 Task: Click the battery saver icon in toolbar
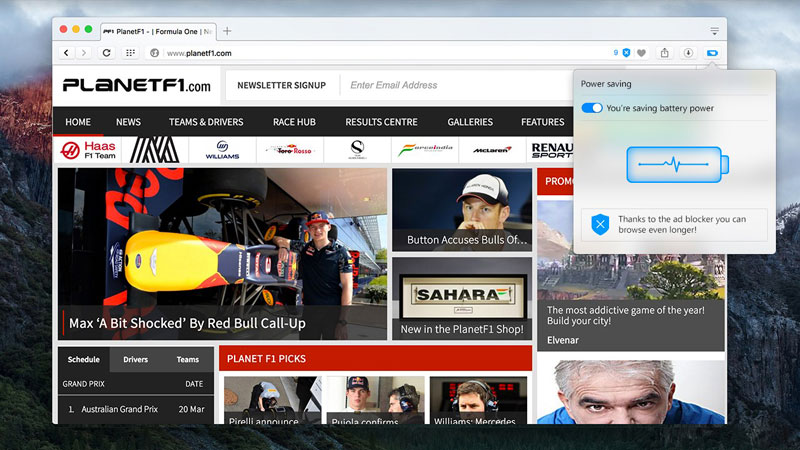tap(711, 53)
